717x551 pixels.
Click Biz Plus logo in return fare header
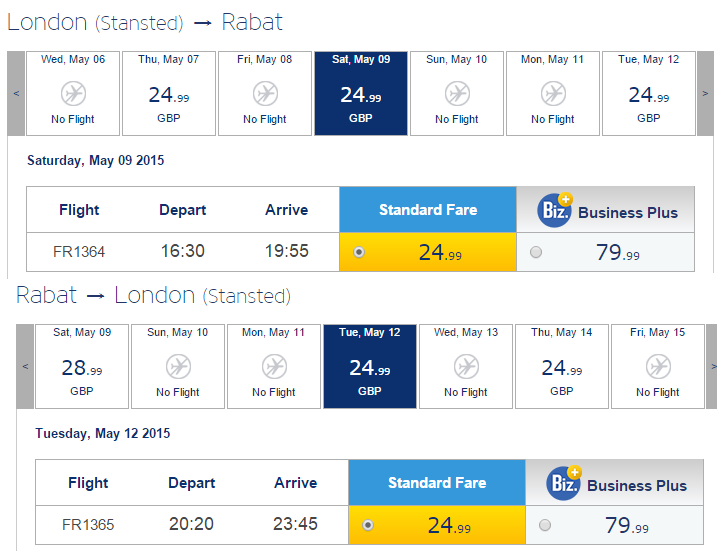tap(564, 483)
